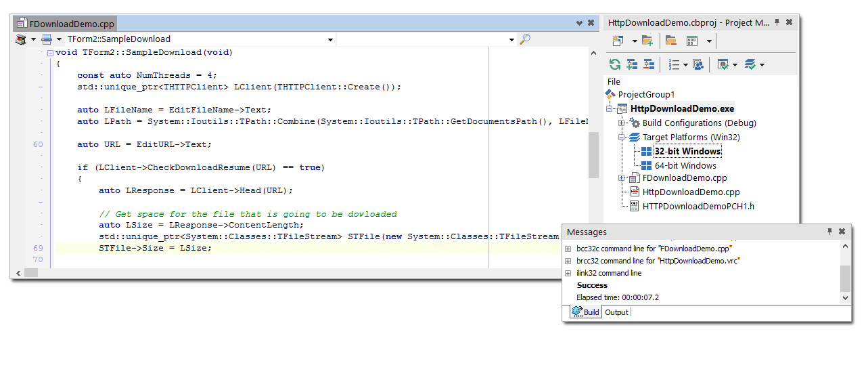Click the blue stacked-bars icon in editor toolbar
Screen dimensions: 868x380
click(47, 39)
